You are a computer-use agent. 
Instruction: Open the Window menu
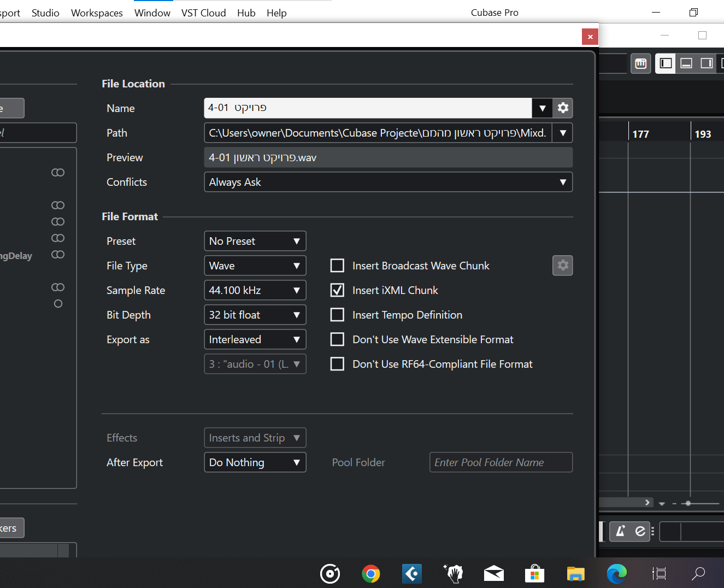coord(152,13)
